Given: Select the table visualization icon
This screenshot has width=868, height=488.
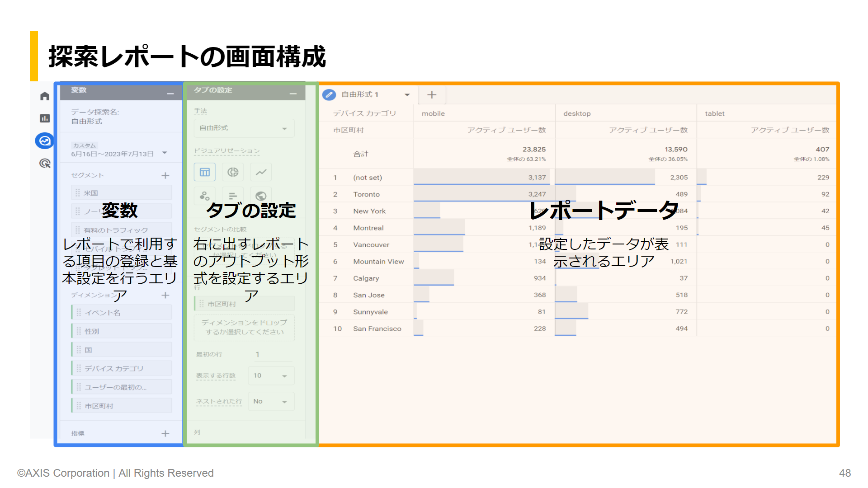Looking at the screenshot, I should coord(204,172).
